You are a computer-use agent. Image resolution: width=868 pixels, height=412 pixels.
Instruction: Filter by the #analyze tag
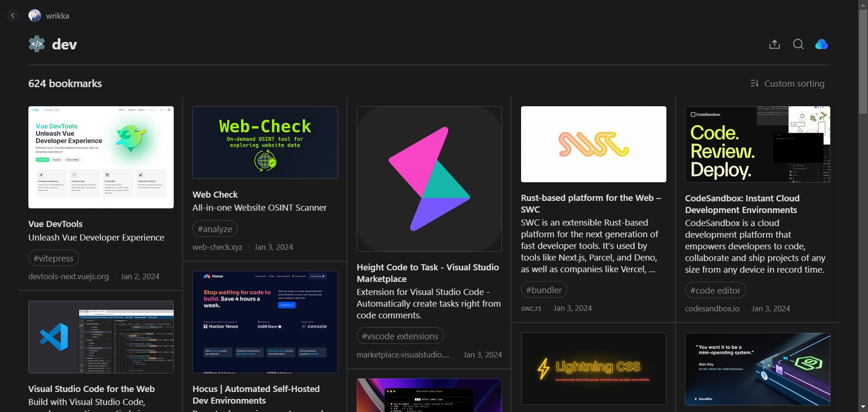coord(215,229)
